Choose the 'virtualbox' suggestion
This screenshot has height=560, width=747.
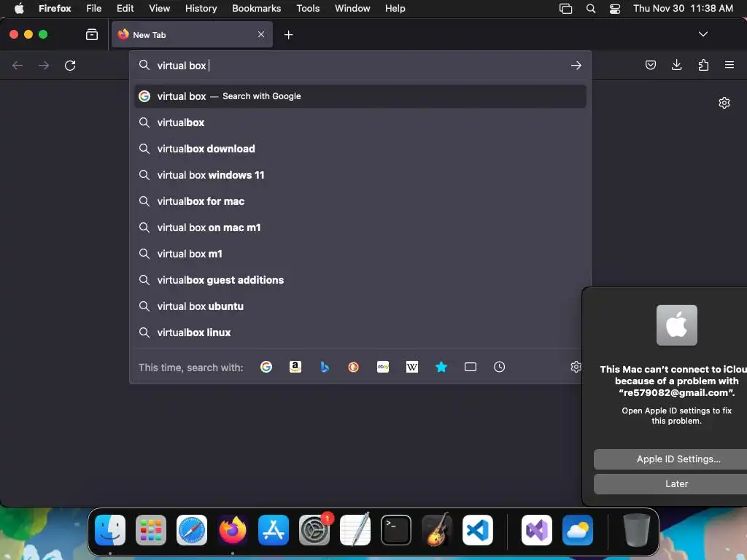pyautogui.click(x=360, y=122)
